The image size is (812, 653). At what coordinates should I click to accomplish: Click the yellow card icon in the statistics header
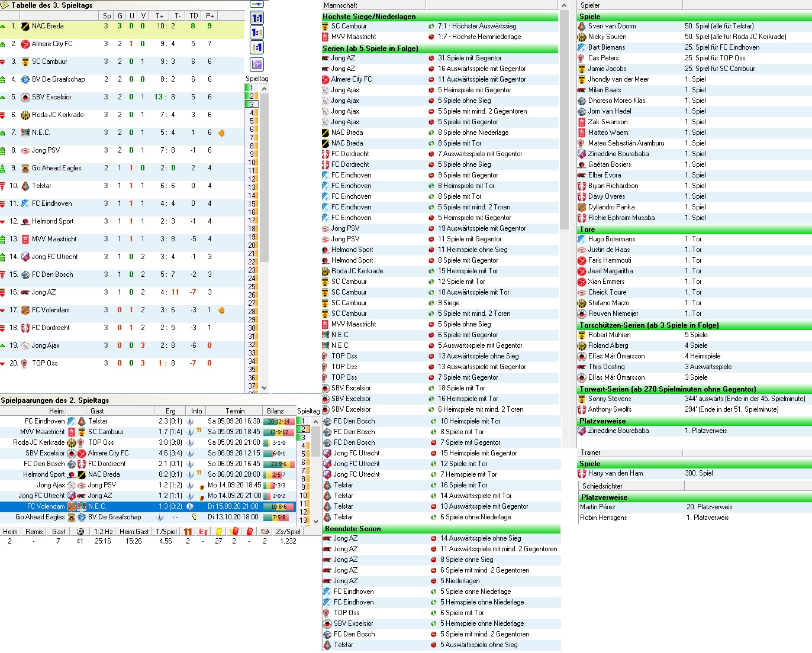(218, 532)
